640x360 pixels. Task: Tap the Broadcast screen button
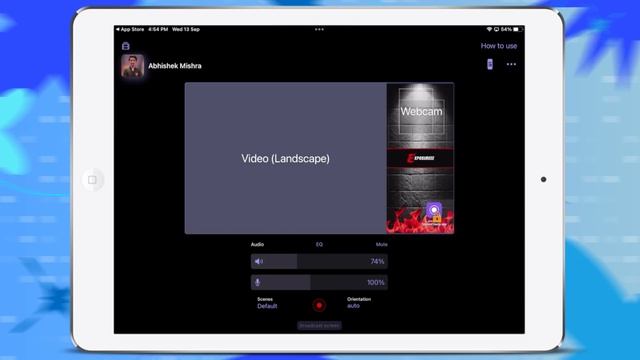tap(319, 325)
